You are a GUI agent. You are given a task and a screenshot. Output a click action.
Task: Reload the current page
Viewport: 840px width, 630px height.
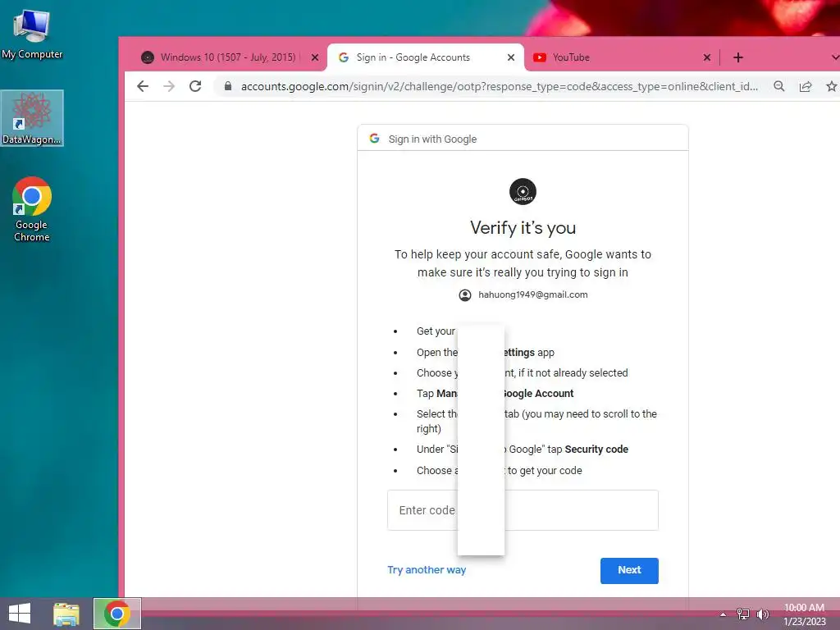coord(195,86)
